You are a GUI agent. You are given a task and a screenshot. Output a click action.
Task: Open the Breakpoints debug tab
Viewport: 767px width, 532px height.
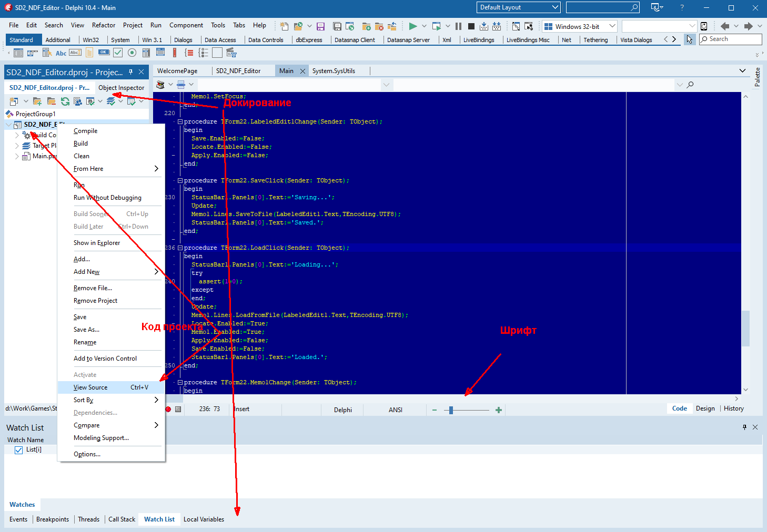click(x=53, y=519)
